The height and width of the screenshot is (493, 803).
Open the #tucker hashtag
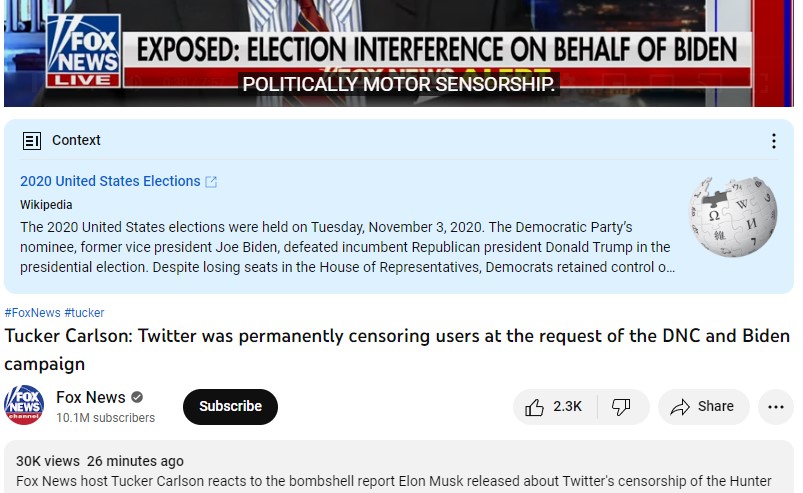pos(84,313)
